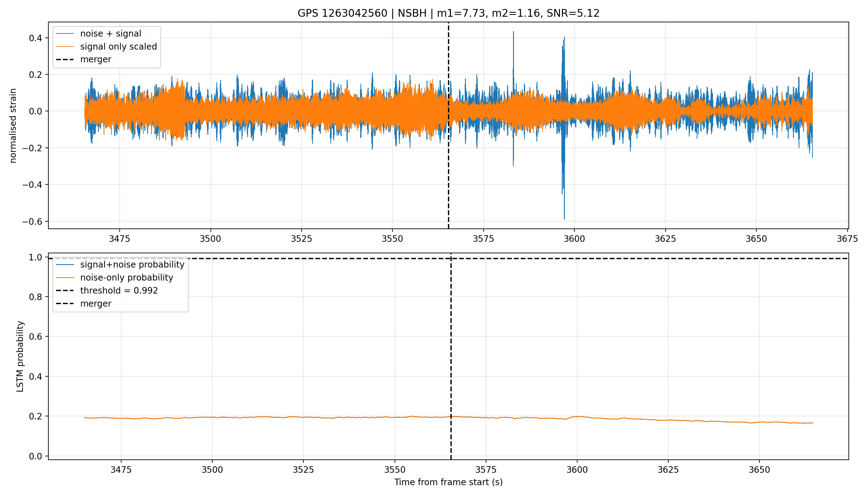Click the orange 'signal only scaled' legend swatch
Image resolution: width=868 pixels, height=496 pixels.
[x=65, y=46]
